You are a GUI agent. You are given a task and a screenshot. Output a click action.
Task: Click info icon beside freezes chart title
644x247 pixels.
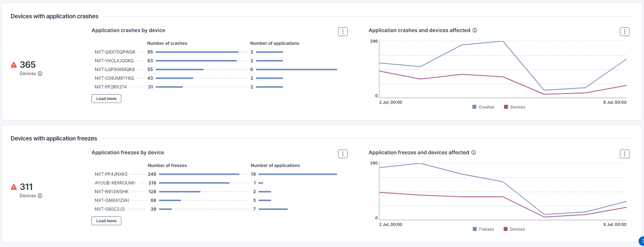473,153
